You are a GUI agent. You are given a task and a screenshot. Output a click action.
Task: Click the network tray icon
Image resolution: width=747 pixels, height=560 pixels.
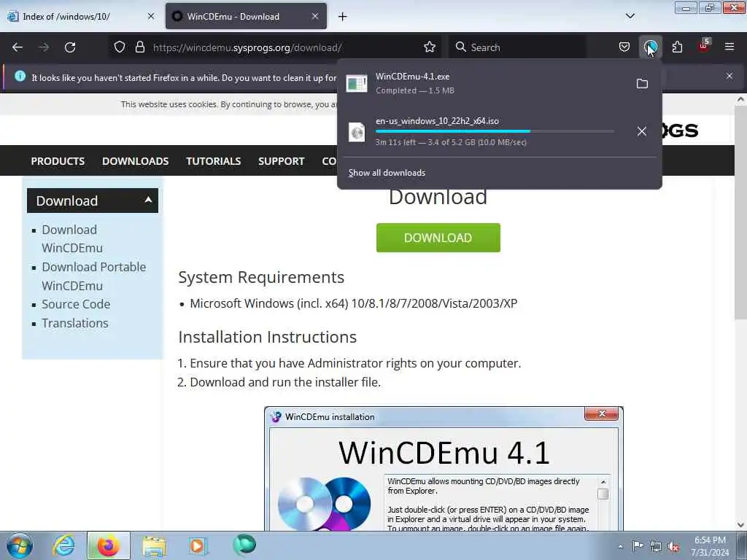coord(656,546)
